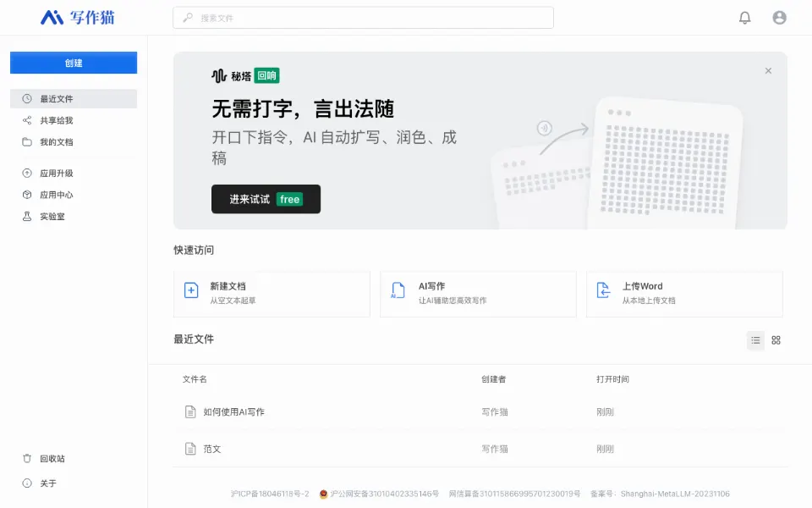
Task: Click 写作猫 creator in 如何使用AI写作 row
Action: coord(495,412)
